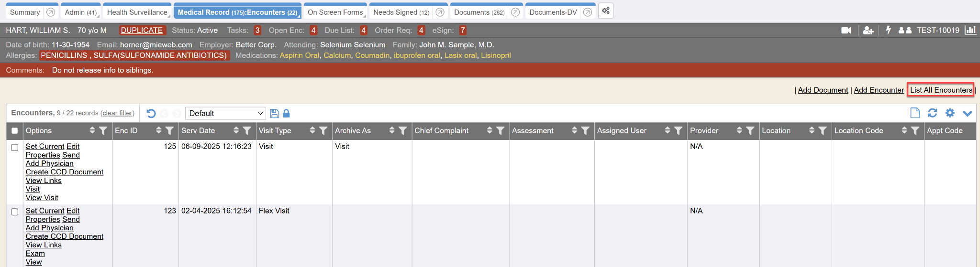The width and height of the screenshot is (980, 267).
Task: Sort by Serv Date using sort arrows
Action: pyautogui.click(x=236, y=130)
